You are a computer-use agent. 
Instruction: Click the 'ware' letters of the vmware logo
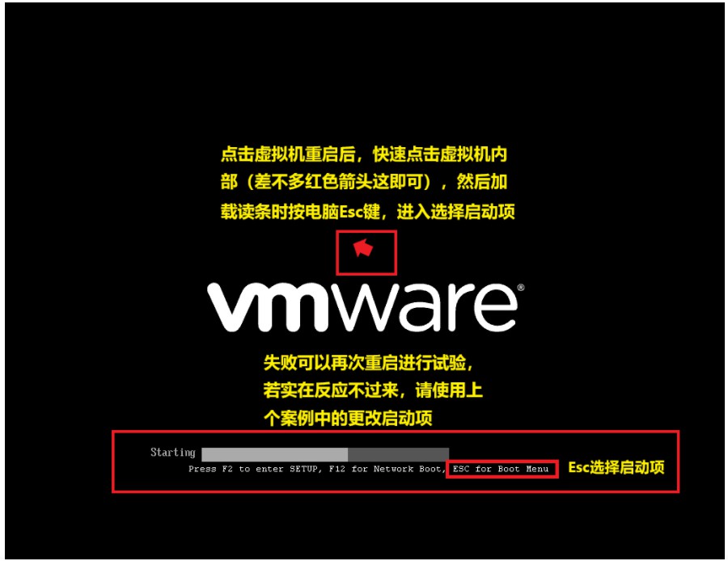tap(426, 307)
